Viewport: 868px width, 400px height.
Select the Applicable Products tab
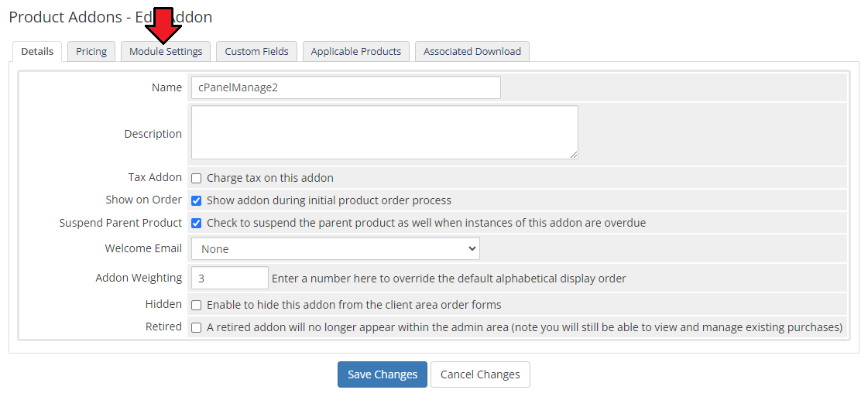(x=356, y=52)
